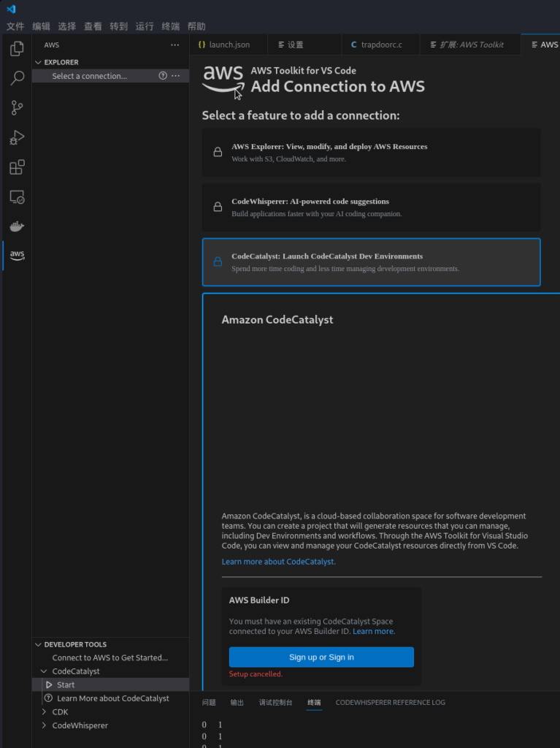The height and width of the screenshot is (748, 560).
Task: Click the Sign up or Sign in button
Action: click(x=321, y=657)
